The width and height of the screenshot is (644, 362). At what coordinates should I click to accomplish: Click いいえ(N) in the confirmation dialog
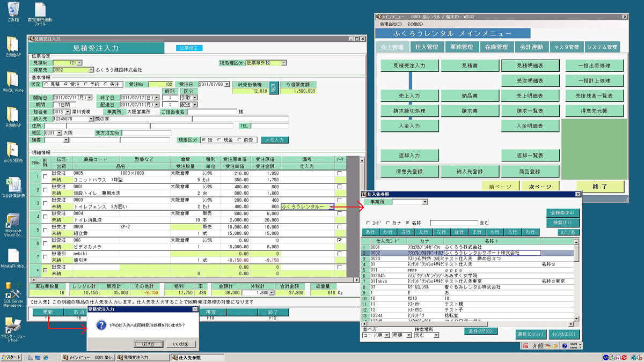pos(180,344)
